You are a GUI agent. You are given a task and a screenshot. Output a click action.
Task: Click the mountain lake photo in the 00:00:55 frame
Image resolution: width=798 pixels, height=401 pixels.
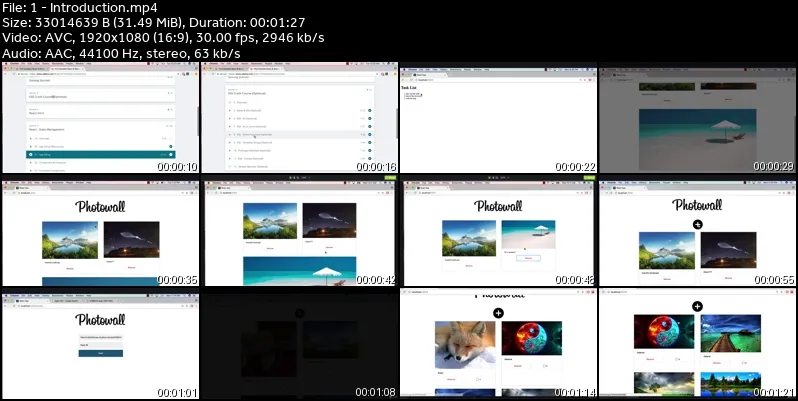667,250
